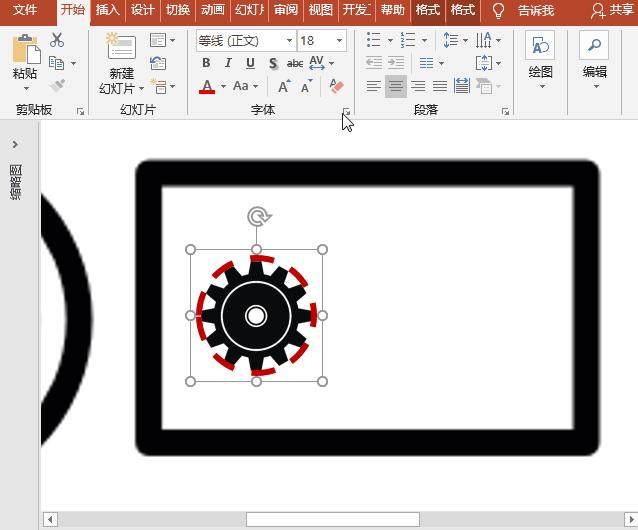Toggle Italic formatting
The width and height of the screenshot is (638, 530).
pos(228,63)
